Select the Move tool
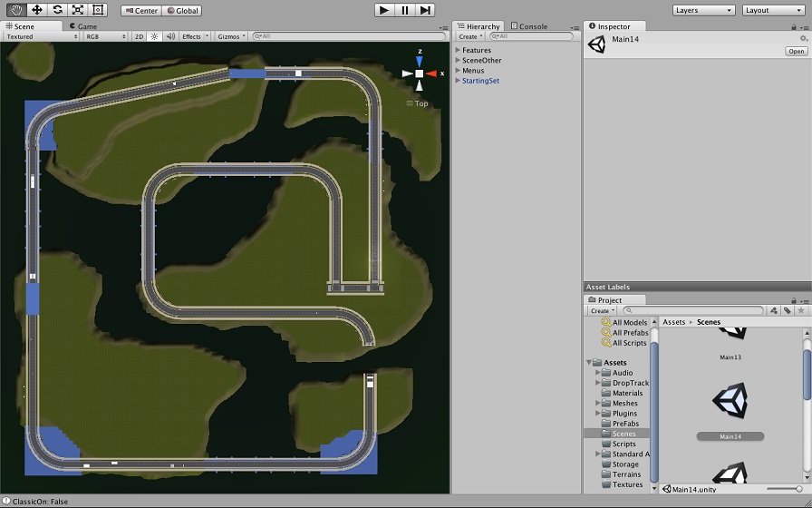This screenshot has width=812, height=508. 37,9
